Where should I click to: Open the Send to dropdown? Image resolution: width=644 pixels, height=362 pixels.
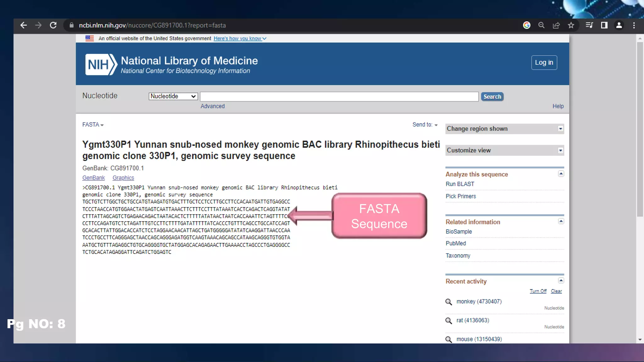pyautogui.click(x=425, y=125)
